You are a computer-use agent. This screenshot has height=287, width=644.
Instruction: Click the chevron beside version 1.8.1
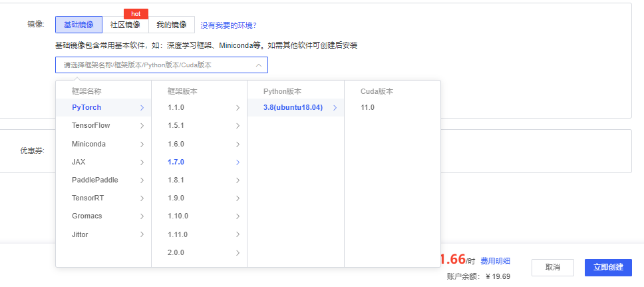(x=238, y=180)
